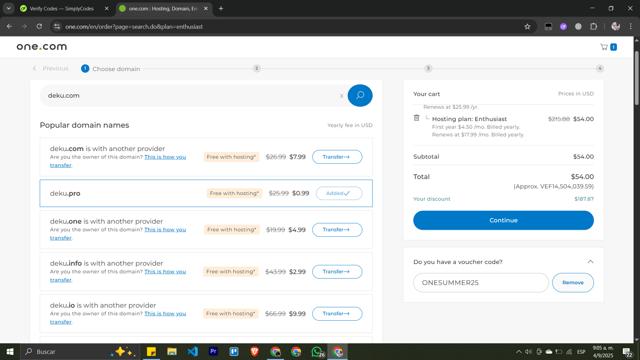Open Premiere Pro from taskbar
The width and height of the screenshot is (640, 360).
click(x=213, y=351)
